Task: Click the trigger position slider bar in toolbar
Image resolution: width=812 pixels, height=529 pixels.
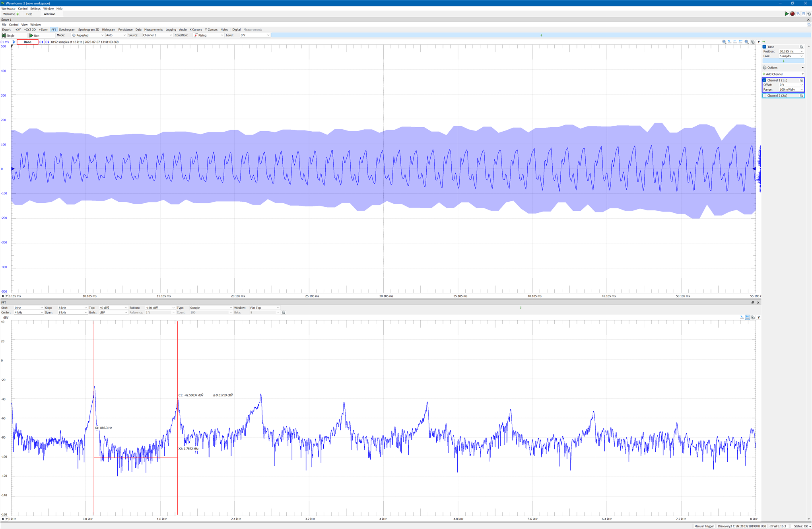Action: 541,35
